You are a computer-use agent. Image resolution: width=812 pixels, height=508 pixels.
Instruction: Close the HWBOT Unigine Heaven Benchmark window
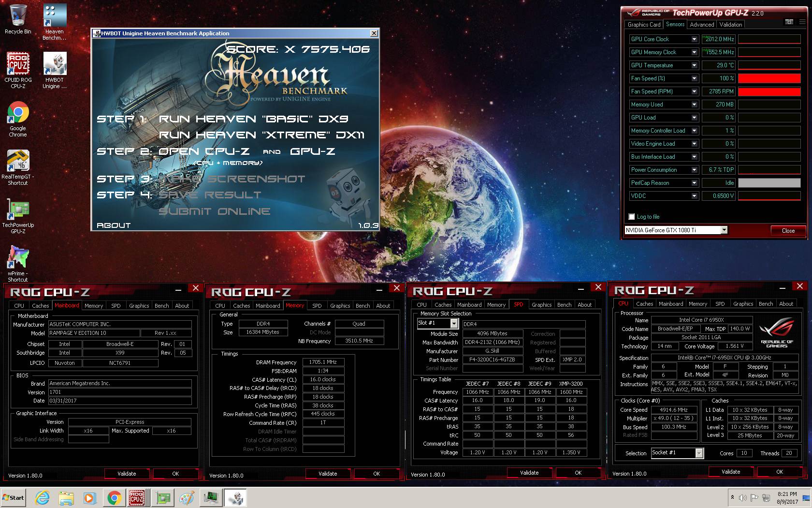[374, 33]
